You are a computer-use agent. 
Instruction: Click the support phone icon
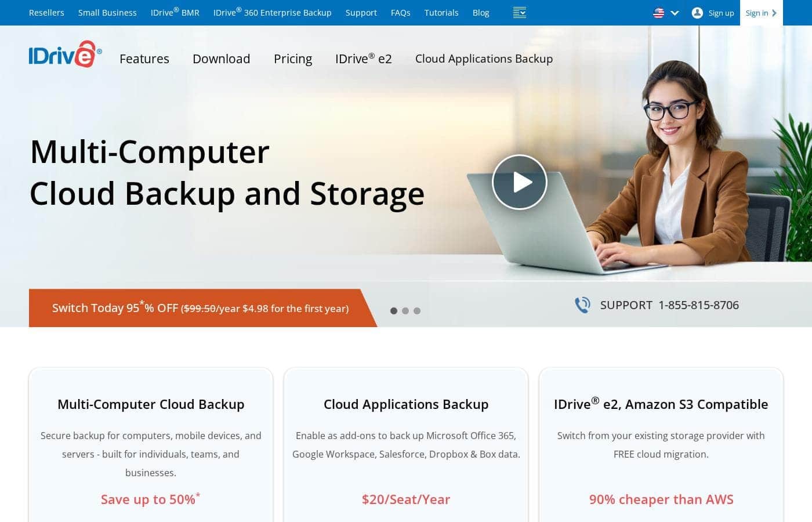point(582,305)
